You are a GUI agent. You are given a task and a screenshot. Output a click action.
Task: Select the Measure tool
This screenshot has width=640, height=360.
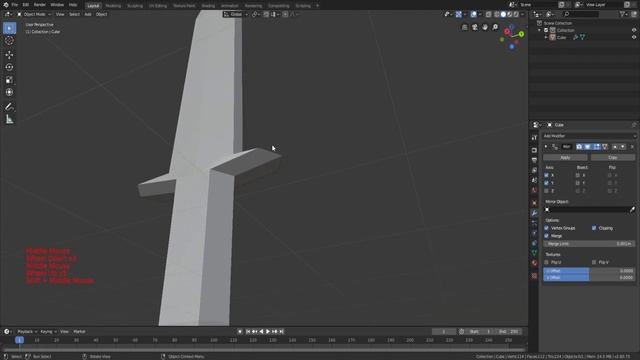point(9,120)
